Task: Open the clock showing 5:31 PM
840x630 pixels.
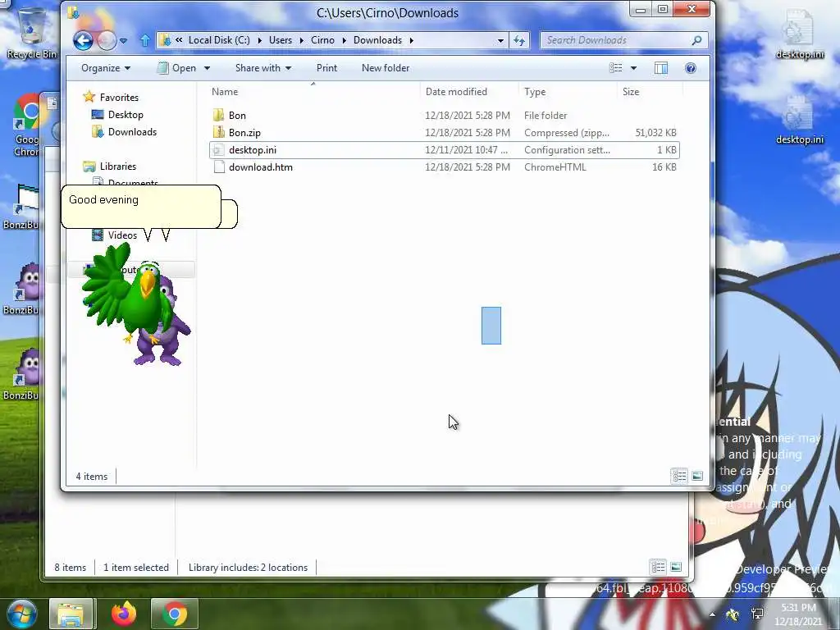Action: [798, 614]
